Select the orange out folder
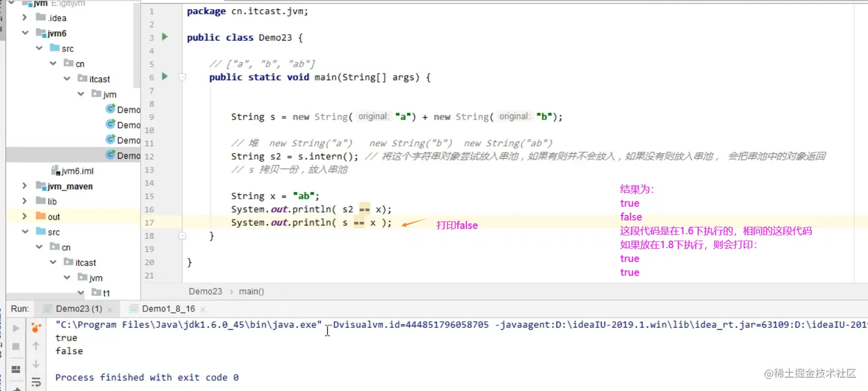868x391 pixels. point(48,216)
